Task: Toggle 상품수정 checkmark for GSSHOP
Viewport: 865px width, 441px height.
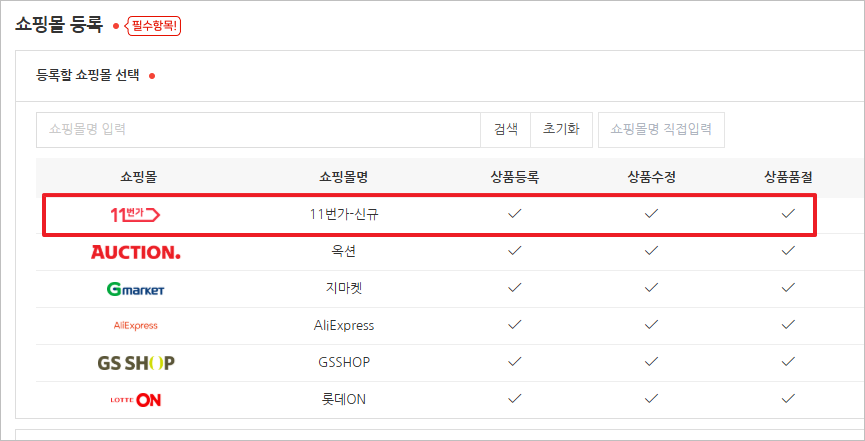Action: click(x=651, y=362)
